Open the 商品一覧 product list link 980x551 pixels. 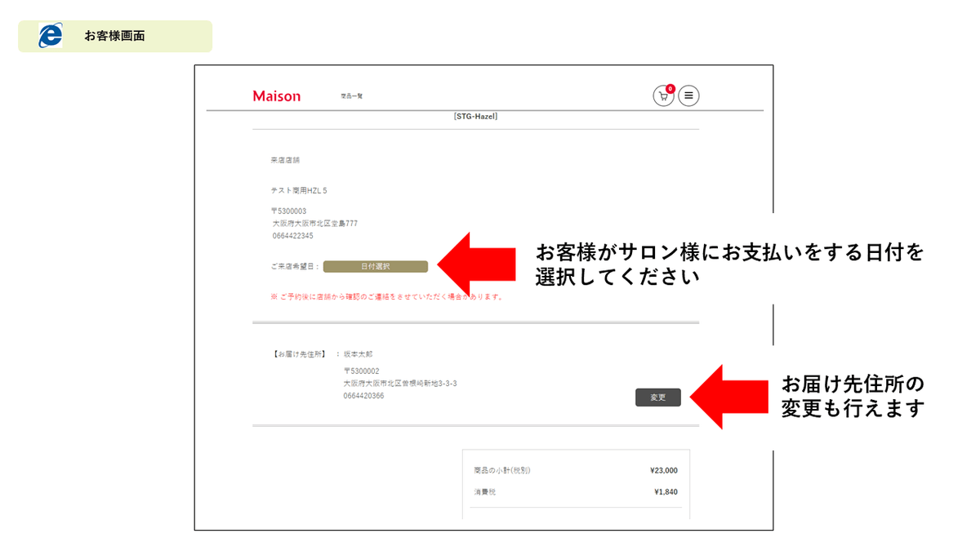(x=352, y=96)
